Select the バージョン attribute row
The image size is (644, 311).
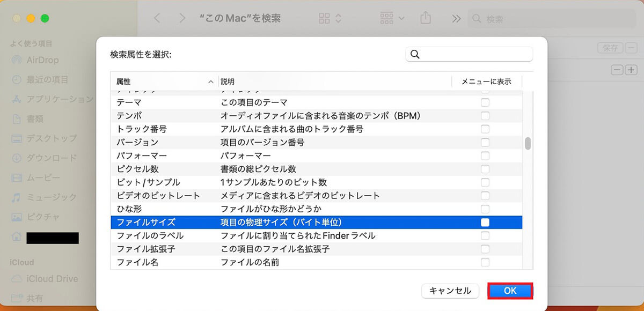317,142
